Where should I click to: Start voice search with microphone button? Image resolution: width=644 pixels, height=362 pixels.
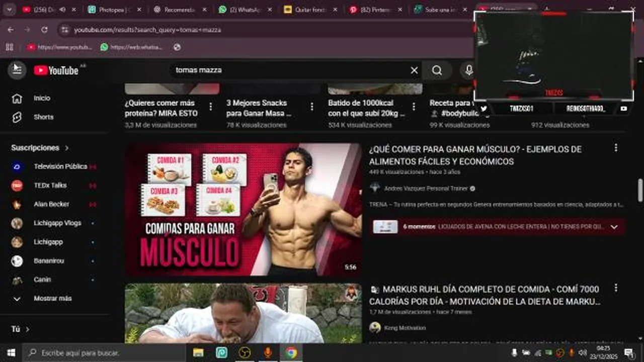(468, 70)
